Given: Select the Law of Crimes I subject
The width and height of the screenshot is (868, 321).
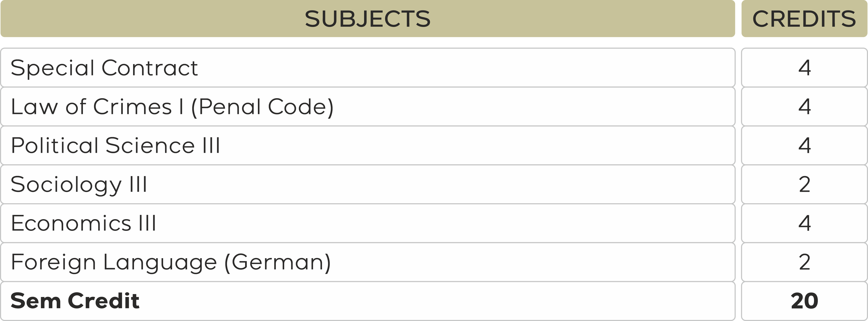Looking at the screenshot, I should click(172, 107).
